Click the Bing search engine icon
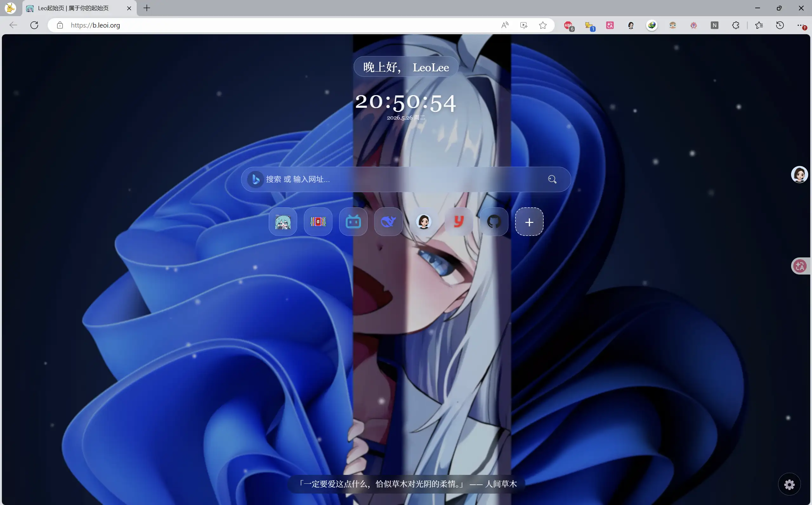This screenshot has height=505, width=812. click(256, 179)
